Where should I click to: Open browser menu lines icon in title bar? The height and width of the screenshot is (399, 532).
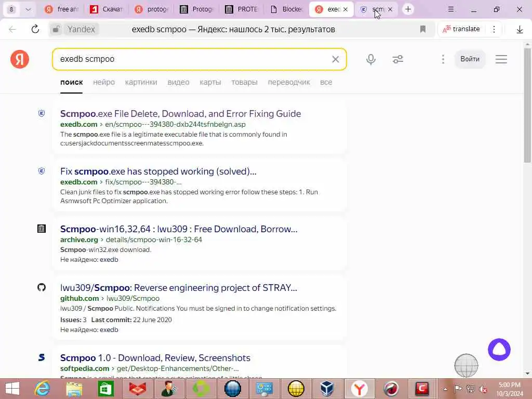pyautogui.click(x=450, y=9)
